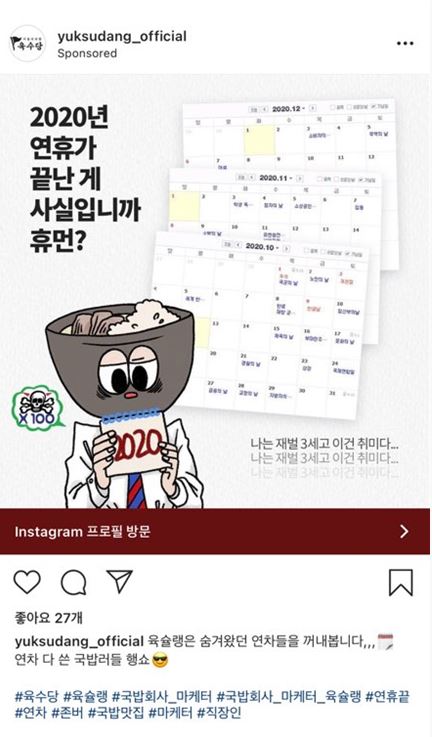This screenshot has width=432, height=737.
Task: Tap the Sponsored label
Action: coord(87,53)
